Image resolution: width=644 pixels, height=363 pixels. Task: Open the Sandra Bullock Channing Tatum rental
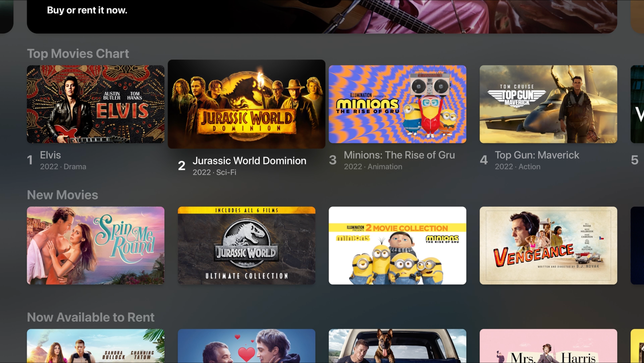point(96,346)
